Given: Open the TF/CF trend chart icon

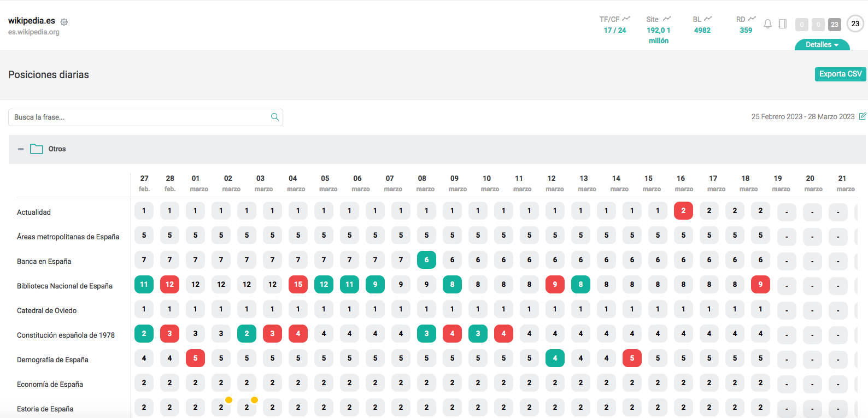Looking at the screenshot, I should (x=626, y=19).
